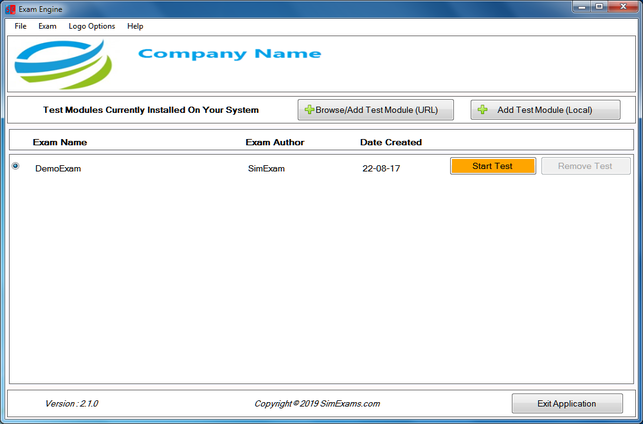This screenshot has width=643, height=424.
Task: Open the Logo Options menu
Action: [91, 26]
